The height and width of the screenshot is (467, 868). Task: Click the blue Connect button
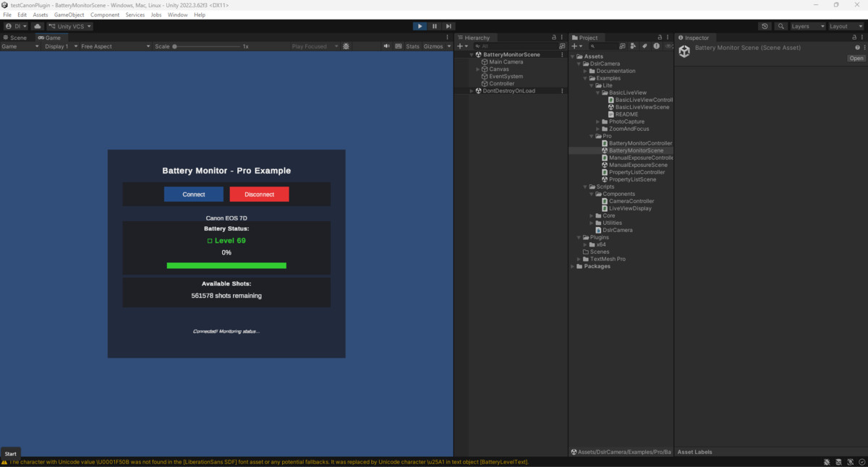coord(194,194)
